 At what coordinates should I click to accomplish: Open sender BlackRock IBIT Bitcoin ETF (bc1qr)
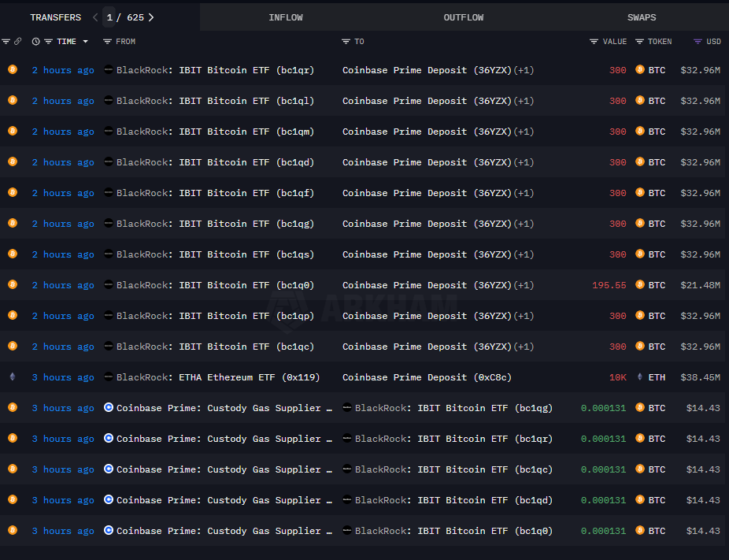pos(215,70)
